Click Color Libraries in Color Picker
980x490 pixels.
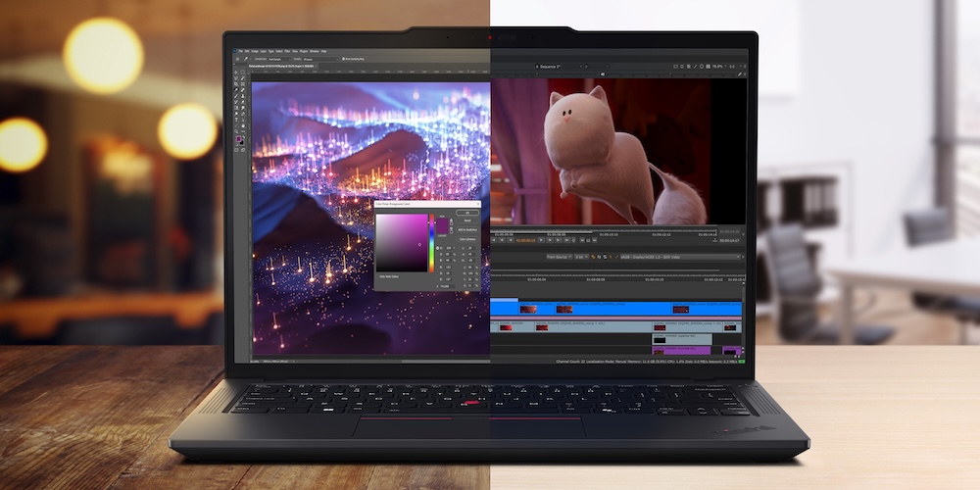tap(467, 239)
